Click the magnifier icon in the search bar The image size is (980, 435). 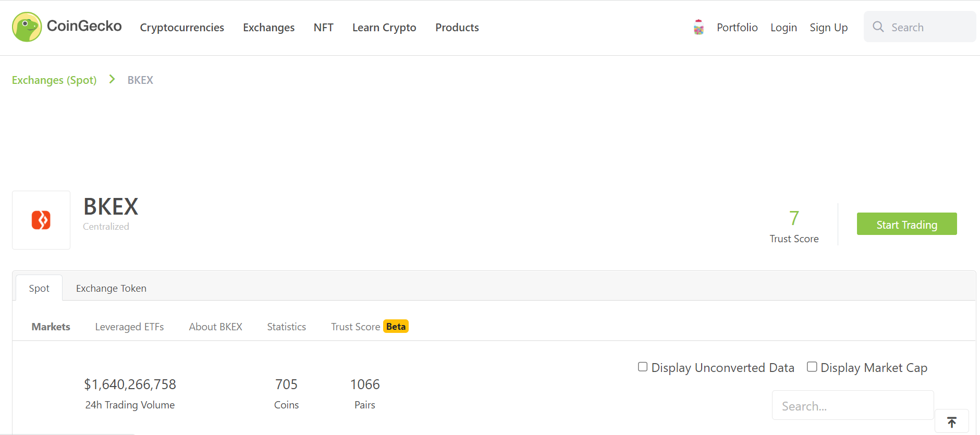878,27
